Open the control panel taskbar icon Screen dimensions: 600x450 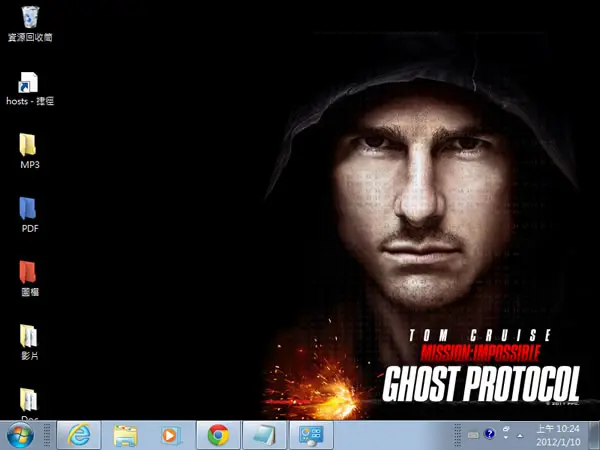(x=311, y=435)
